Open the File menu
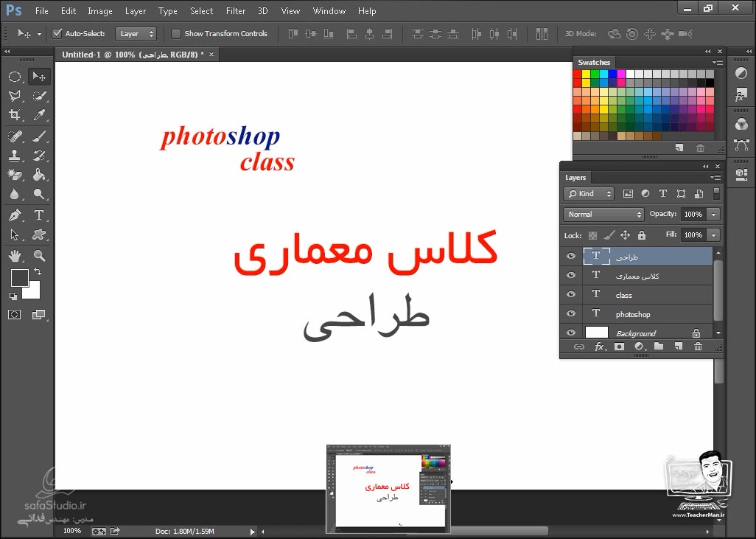This screenshot has width=756, height=539. pos(42,10)
